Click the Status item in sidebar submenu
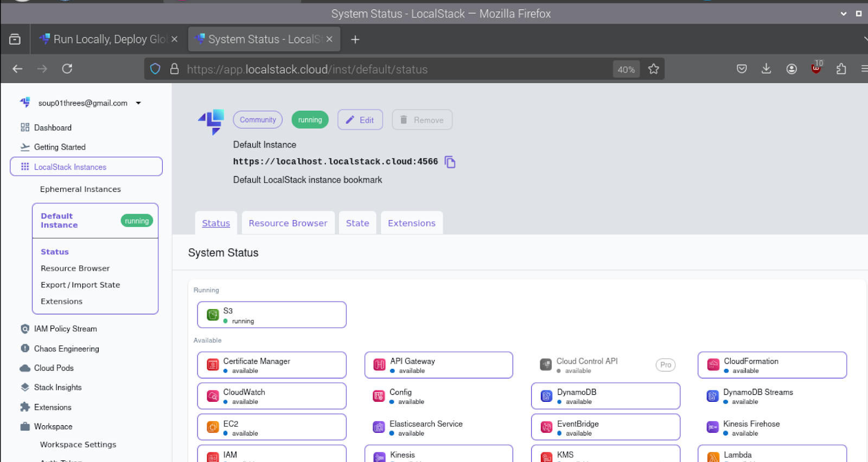868x462 pixels. point(55,252)
